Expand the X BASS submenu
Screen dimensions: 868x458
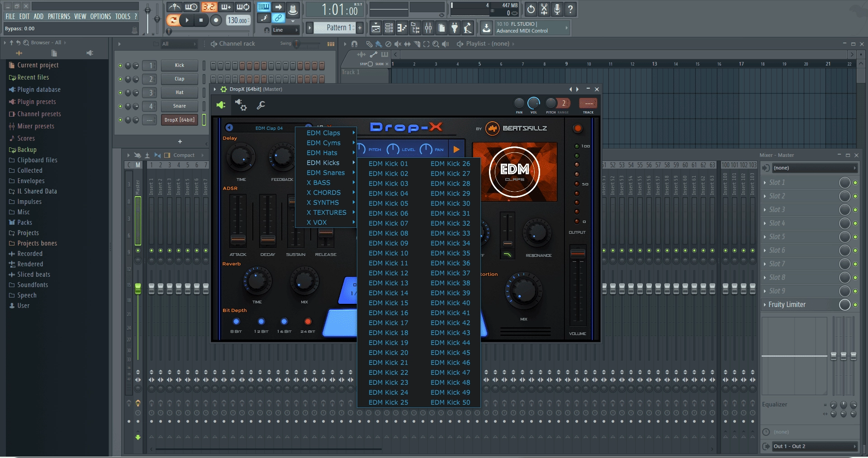pyautogui.click(x=326, y=183)
